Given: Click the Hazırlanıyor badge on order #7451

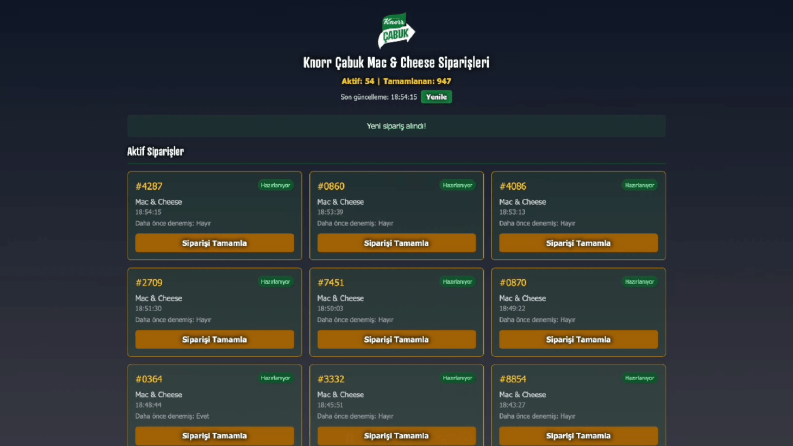Looking at the screenshot, I should [457, 282].
